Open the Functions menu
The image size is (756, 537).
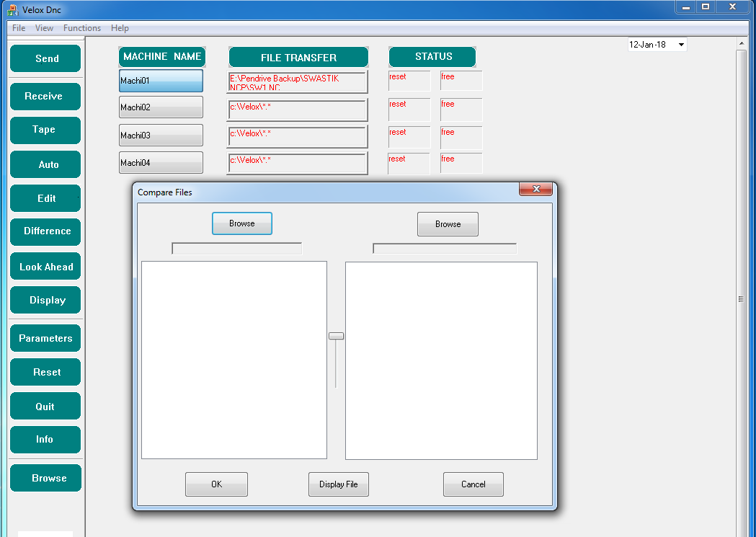(82, 28)
